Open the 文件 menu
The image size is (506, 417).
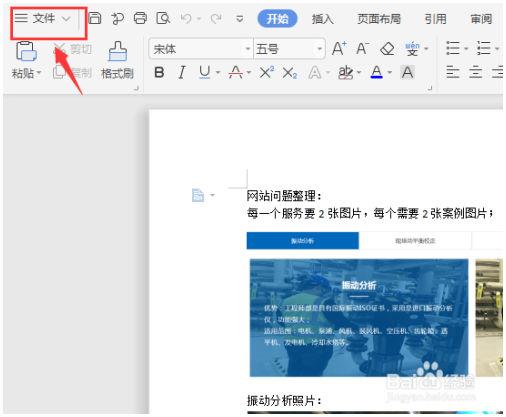pyautogui.click(x=43, y=18)
